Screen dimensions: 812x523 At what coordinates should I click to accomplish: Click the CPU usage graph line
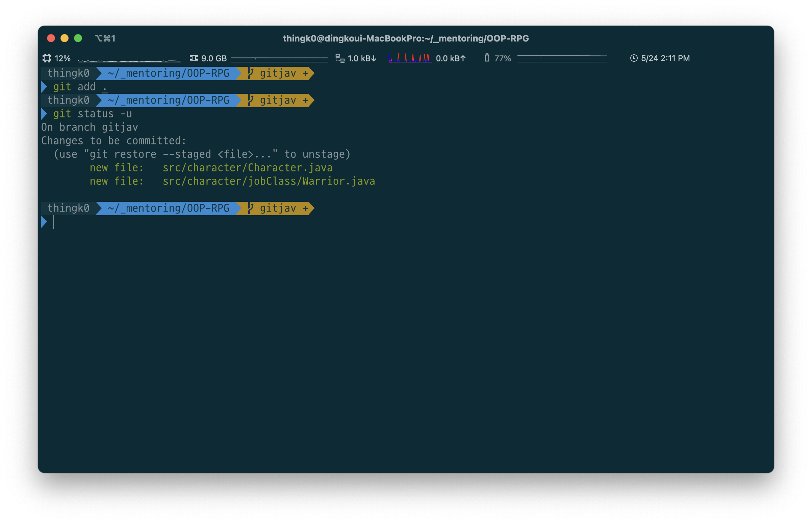point(129,61)
